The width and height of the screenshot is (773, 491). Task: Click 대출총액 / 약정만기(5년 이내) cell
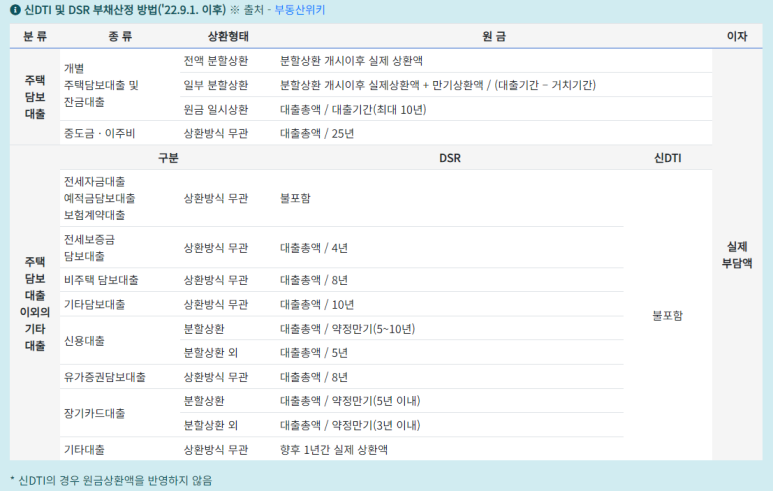(350, 401)
